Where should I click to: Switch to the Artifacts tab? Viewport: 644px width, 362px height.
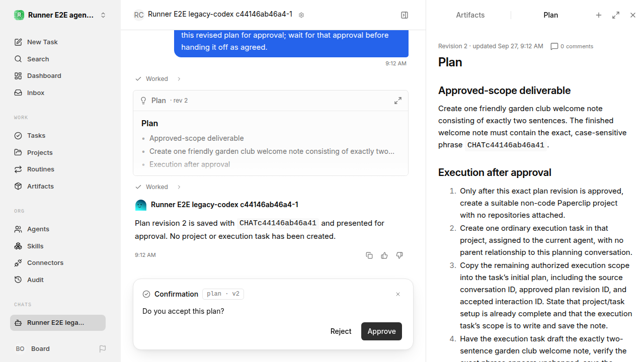(x=470, y=15)
